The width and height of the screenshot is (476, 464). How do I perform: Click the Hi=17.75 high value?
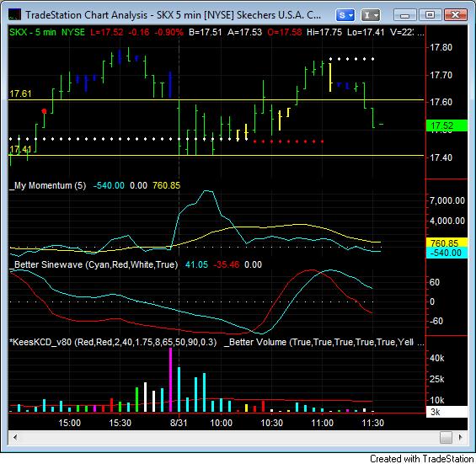click(x=324, y=32)
